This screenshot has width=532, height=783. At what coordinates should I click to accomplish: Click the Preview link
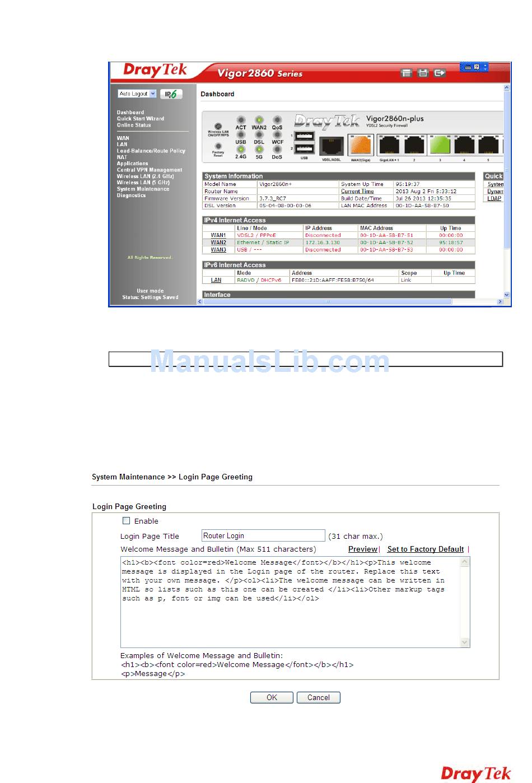363,549
